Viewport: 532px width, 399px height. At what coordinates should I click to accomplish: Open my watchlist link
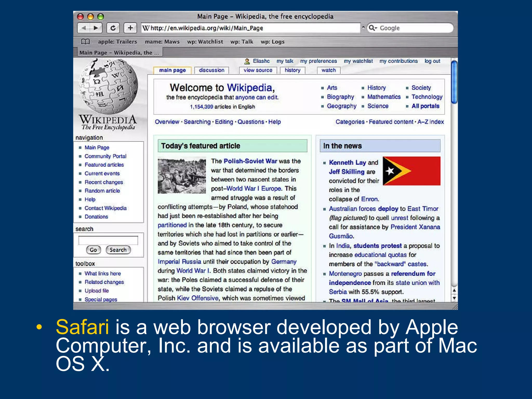[358, 61]
